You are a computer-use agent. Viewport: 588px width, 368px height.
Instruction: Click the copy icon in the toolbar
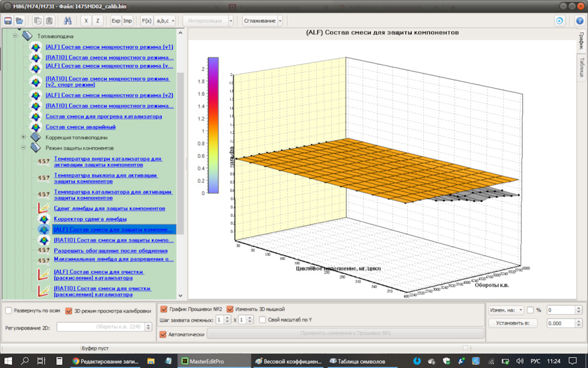pyautogui.click(x=37, y=21)
